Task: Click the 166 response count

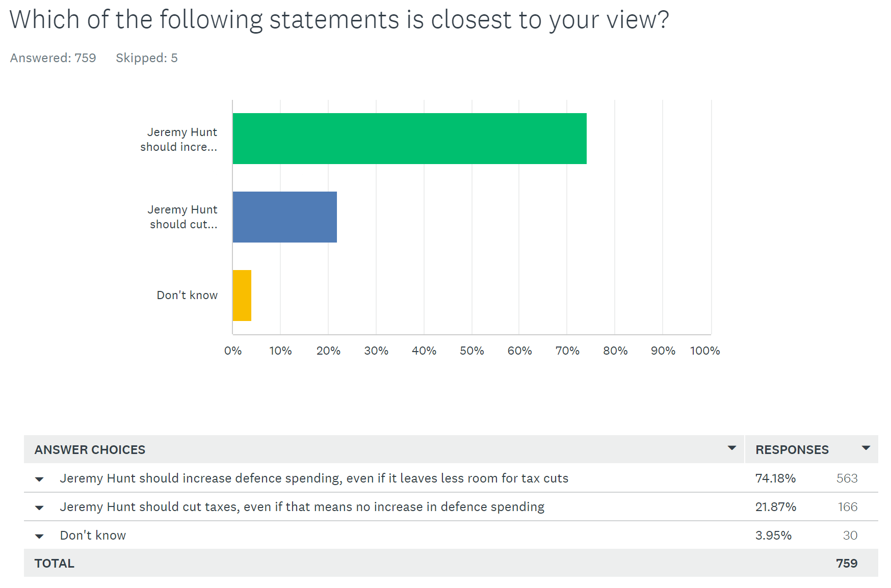Action: 847,507
